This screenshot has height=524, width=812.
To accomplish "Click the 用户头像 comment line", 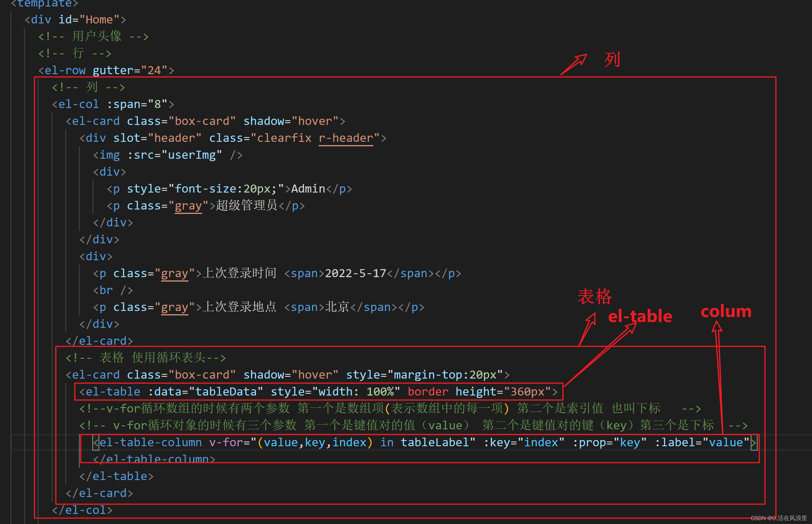I will [93, 36].
